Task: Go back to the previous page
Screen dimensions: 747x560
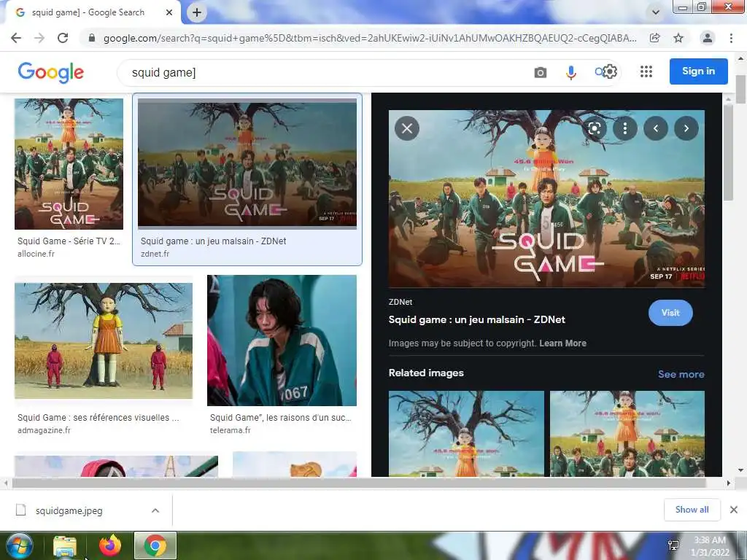Action: pyautogui.click(x=16, y=38)
